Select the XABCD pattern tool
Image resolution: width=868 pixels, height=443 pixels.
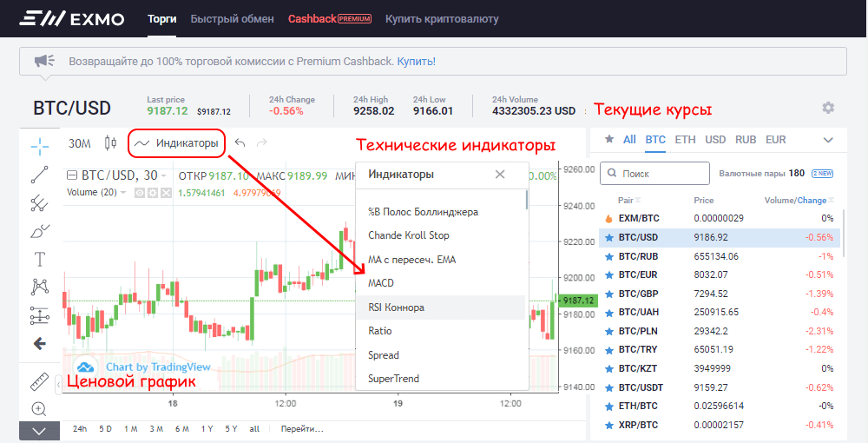[39, 287]
